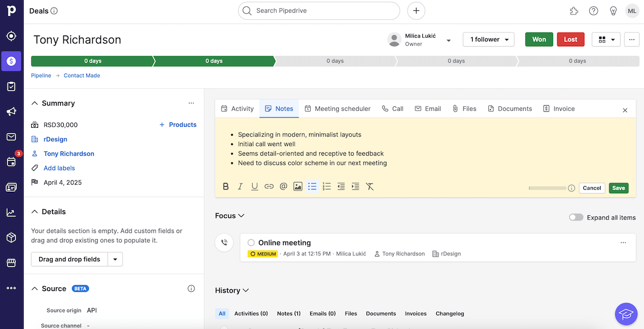Open the Files tab in the detail view
The width and height of the screenshot is (644, 329).
point(464,108)
